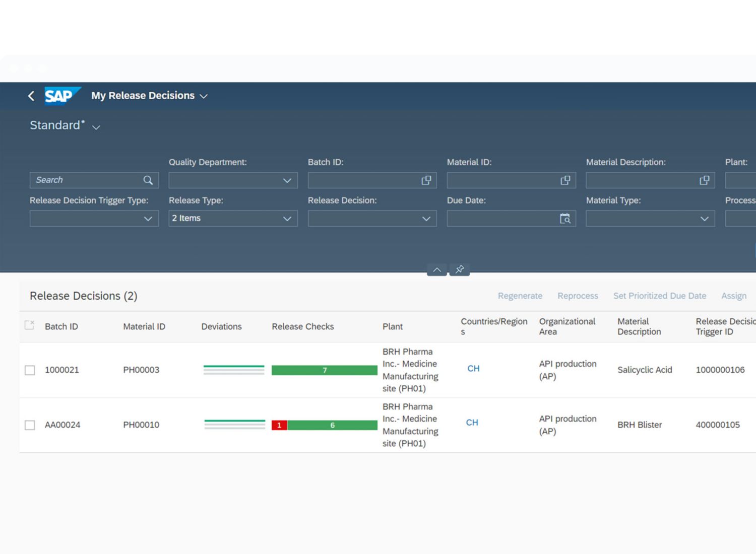The width and height of the screenshot is (756, 554).
Task: Click the search magnifier icon
Action: [x=148, y=180]
